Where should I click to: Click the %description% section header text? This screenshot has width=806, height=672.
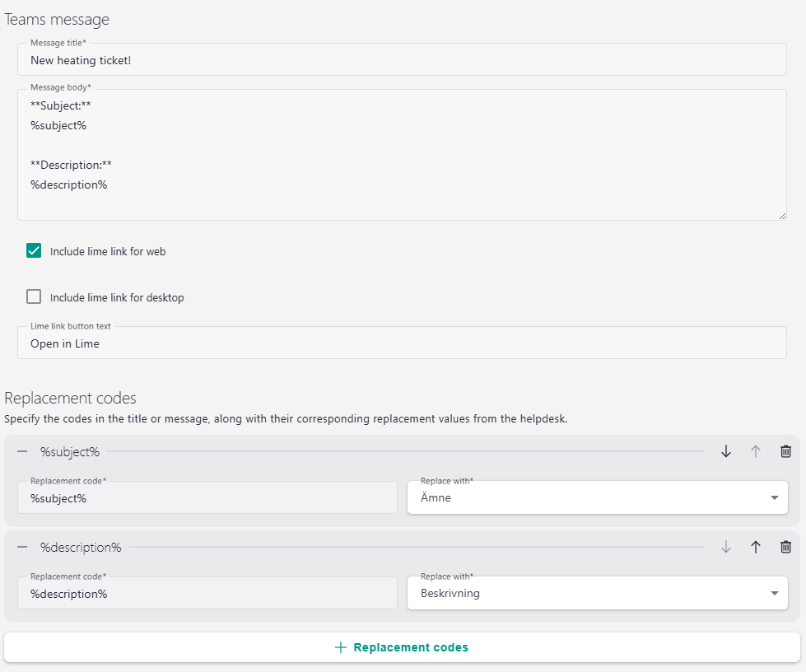81,547
